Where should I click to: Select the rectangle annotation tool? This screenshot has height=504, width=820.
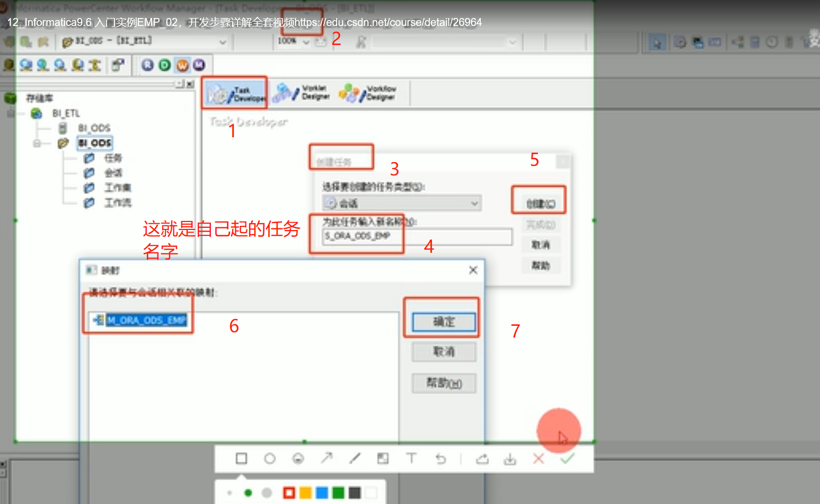[x=241, y=458]
